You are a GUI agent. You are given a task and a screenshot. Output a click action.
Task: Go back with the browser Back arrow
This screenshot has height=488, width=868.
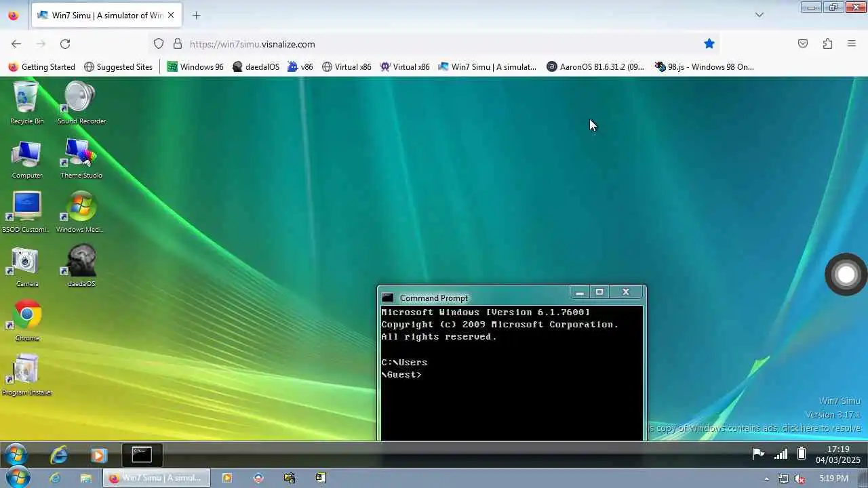point(16,43)
